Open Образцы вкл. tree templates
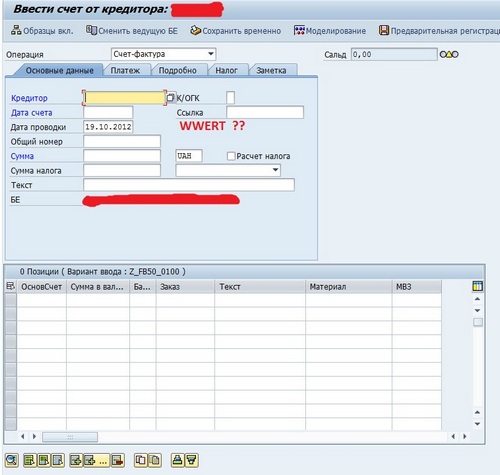Screen dimensions: 500x475 click(x=42, y=31)
